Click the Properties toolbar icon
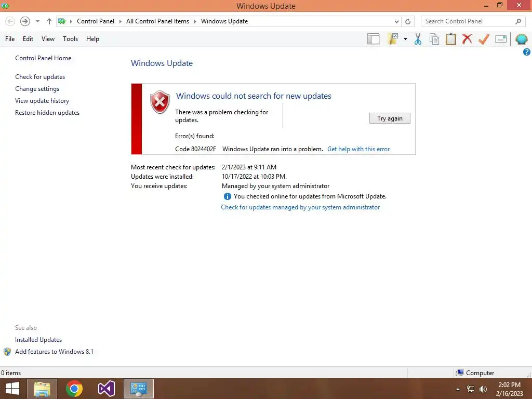 [501, 39]
